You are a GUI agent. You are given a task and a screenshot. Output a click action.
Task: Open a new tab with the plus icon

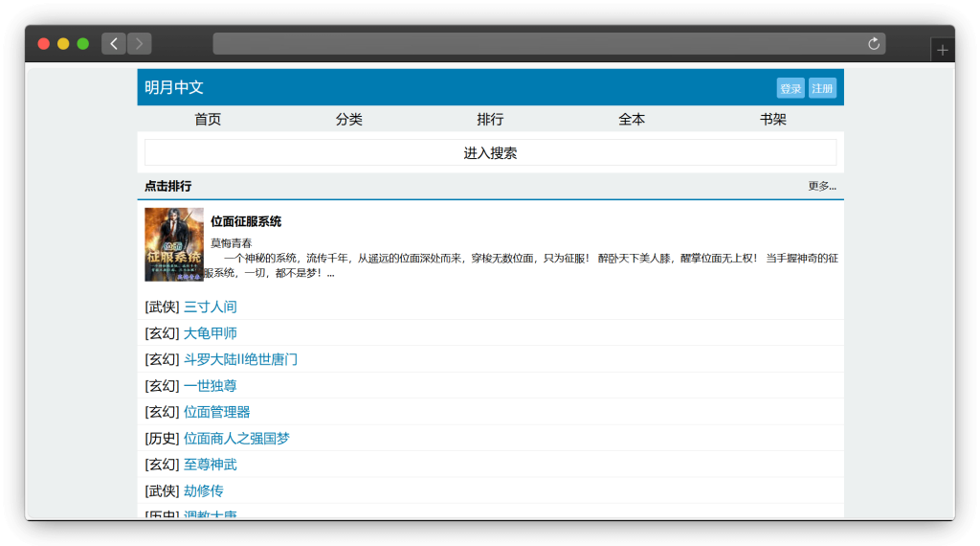pos(943,50)
